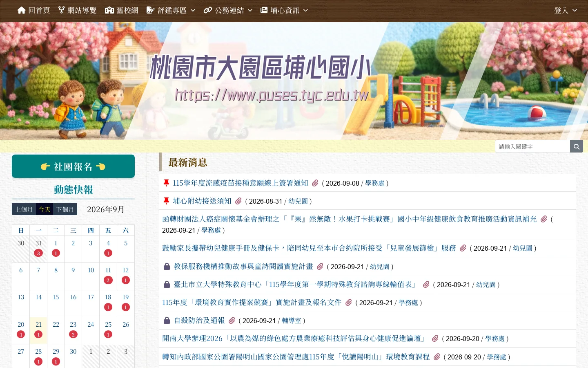Click 學務處 tag on 流感疫苗 row

pyautogui.click(x=375, y=183)
